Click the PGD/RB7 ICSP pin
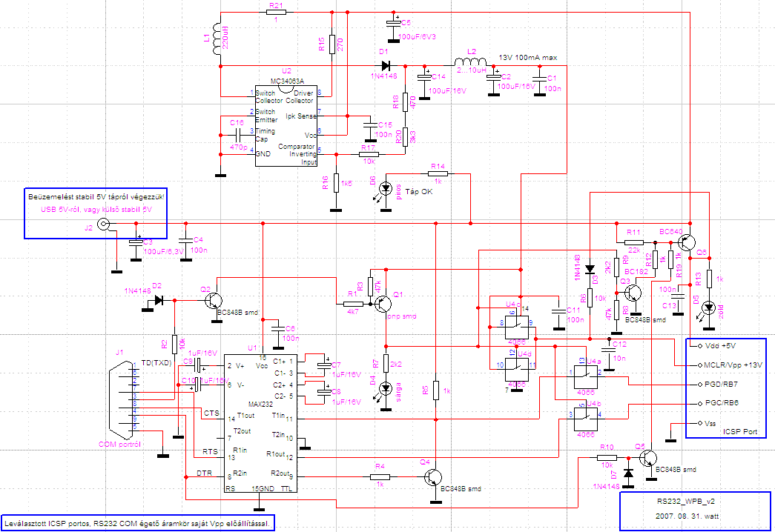Viewport: 775px width, 532px height. coord(721,384)
